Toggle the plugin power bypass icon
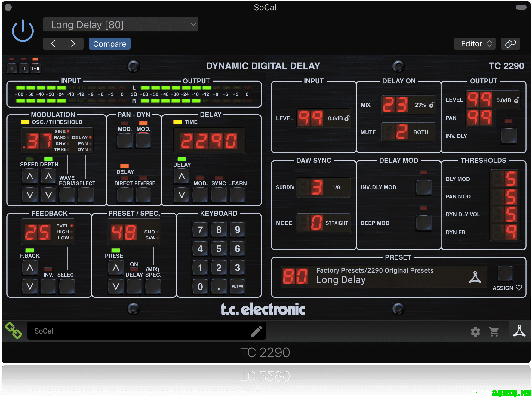The height and width of the screenshot is (397, 532). [23, 31]
